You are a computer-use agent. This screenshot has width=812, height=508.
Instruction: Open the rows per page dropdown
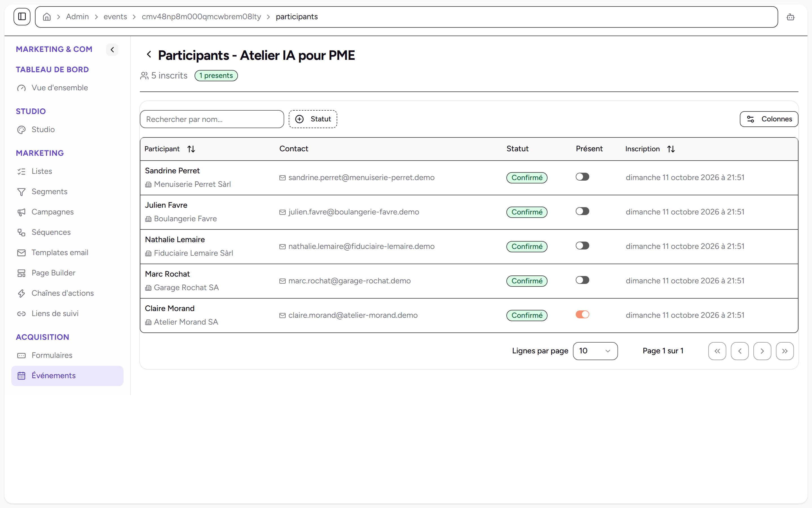point(595,351)
